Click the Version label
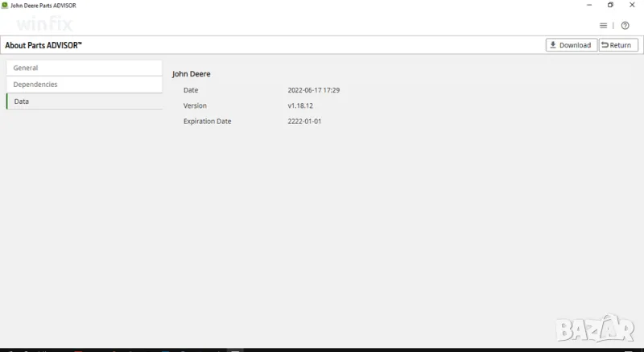This screenshot has width=644, height=352. tap(195, 106)
